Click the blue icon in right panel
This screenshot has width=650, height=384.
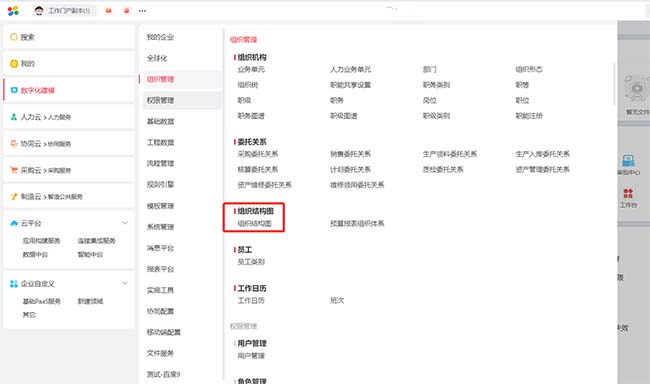click(628, 160)
